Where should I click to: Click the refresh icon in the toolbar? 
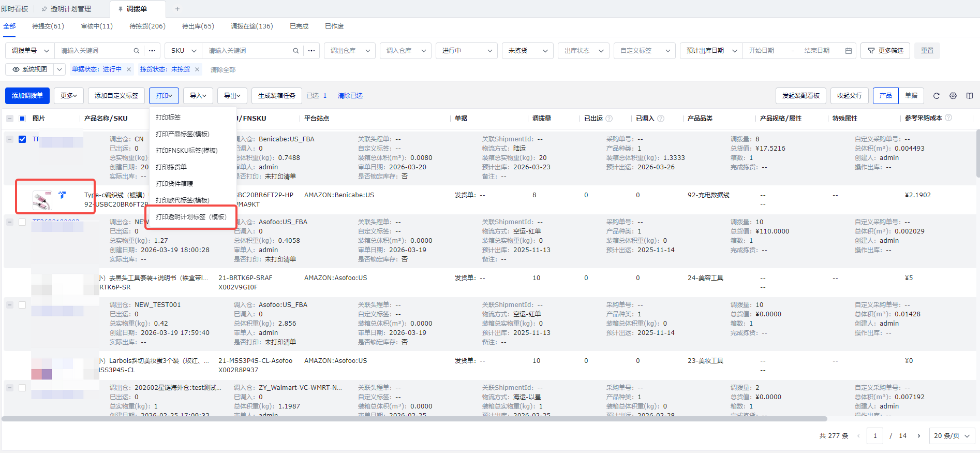tap(936, 96)
